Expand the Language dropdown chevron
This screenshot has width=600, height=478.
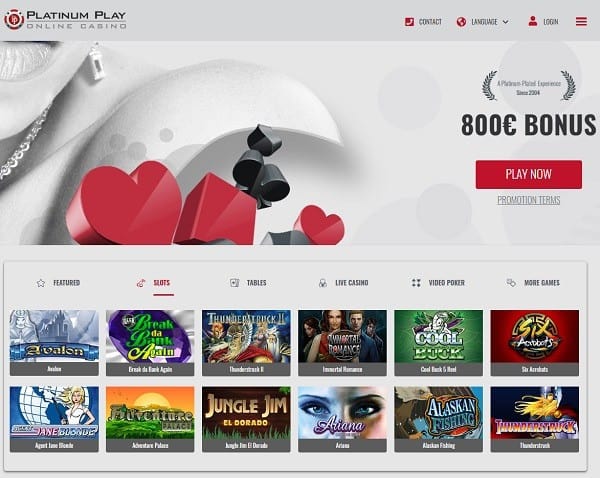[505, 22]
